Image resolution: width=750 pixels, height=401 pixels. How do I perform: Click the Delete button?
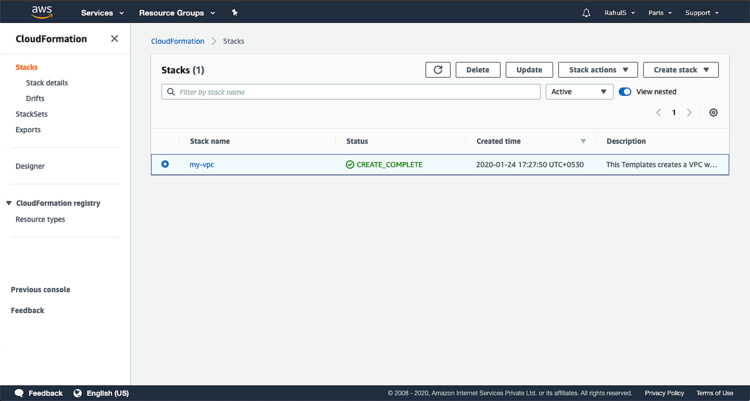click(478, 70)
